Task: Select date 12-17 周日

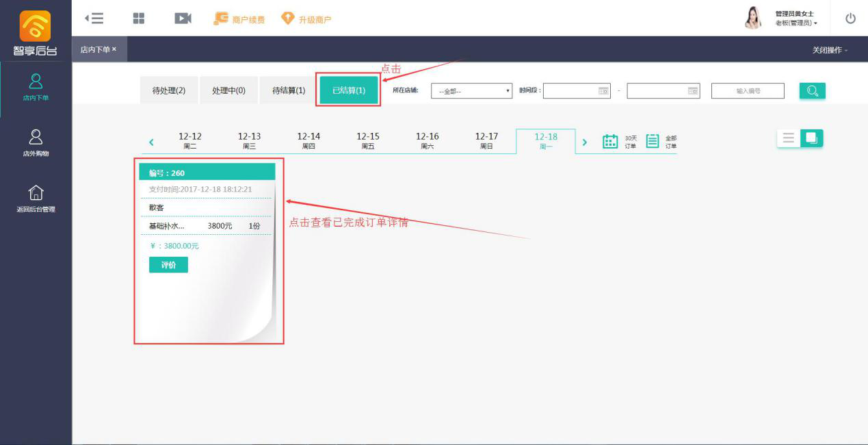Action: point(486,140)
